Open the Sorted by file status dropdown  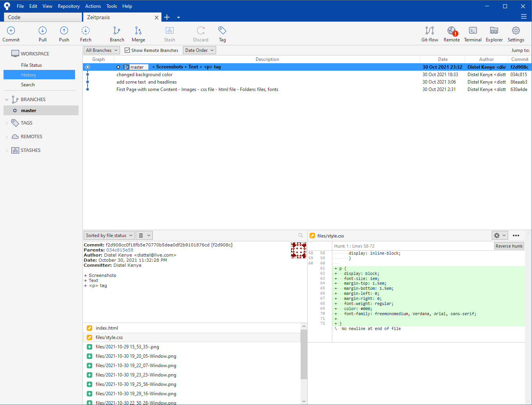[x=109, y=236]
